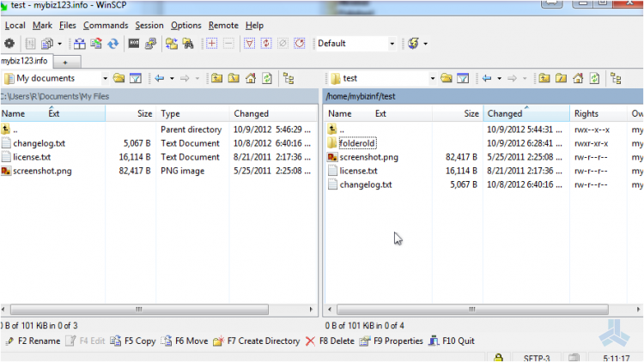Click the local panel horizontal scrollbar

139,309
